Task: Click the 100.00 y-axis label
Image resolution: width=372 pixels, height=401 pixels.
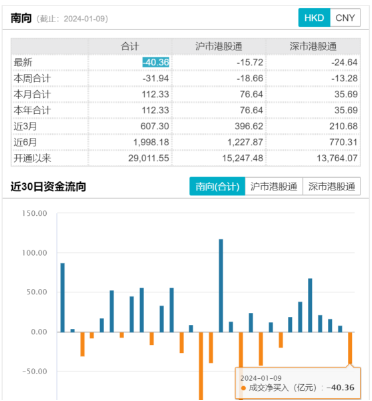Action: [x=35, y=253]
